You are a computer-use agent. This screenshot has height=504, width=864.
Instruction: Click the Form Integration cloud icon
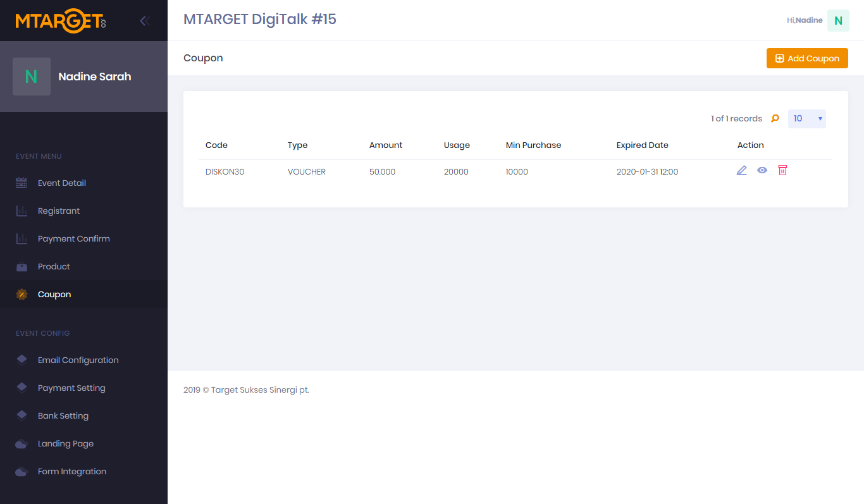click(22, 472)
